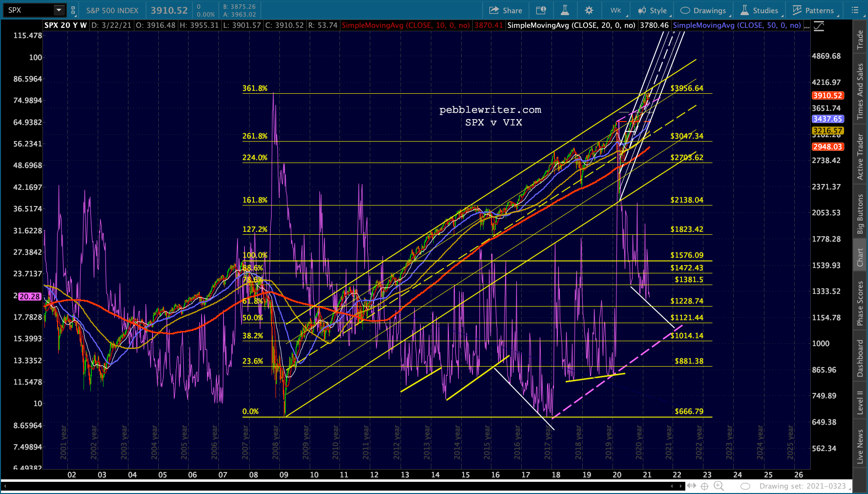Select the ellipse drawing tool icon
This screenshot has height=494, width=868.
[745, 486]
